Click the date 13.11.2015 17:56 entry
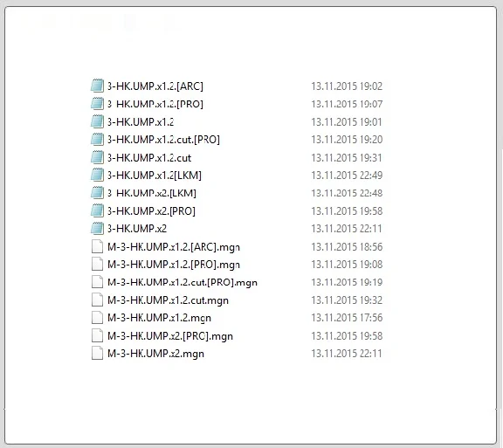This screenshot has width=503, height=448. click(x=347, y=318)
